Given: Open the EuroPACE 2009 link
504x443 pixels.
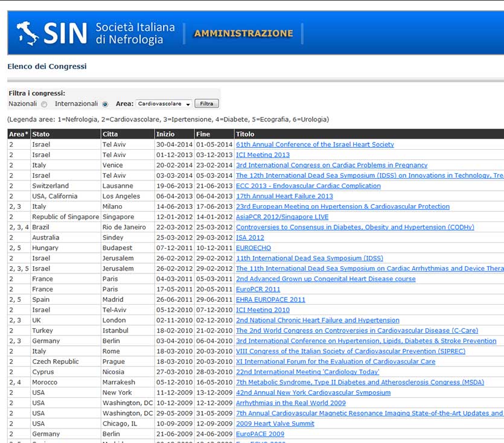Looking at the screenshot, I should 260,434.
